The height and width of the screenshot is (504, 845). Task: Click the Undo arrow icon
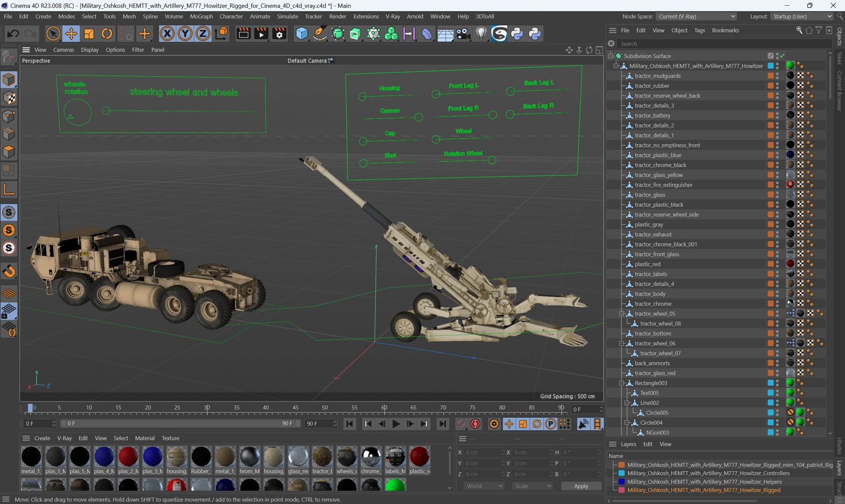(13, 34)
